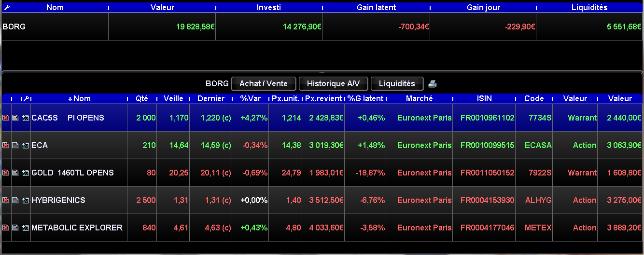This screenshot has height=255, width=644.
Task: Click the -700,34€ latent gain value
Action: pyautogui.click(x=414, y=27)
